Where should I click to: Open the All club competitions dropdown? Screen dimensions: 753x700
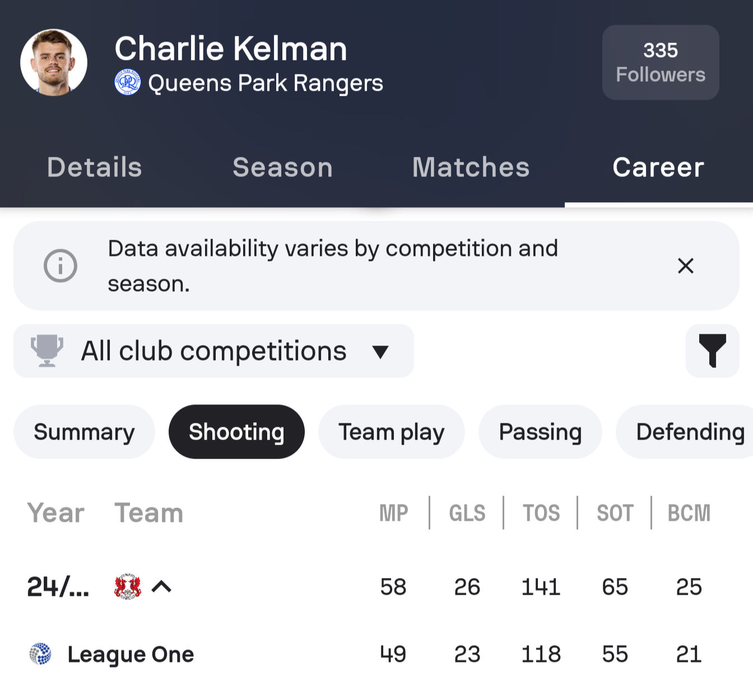213,351
